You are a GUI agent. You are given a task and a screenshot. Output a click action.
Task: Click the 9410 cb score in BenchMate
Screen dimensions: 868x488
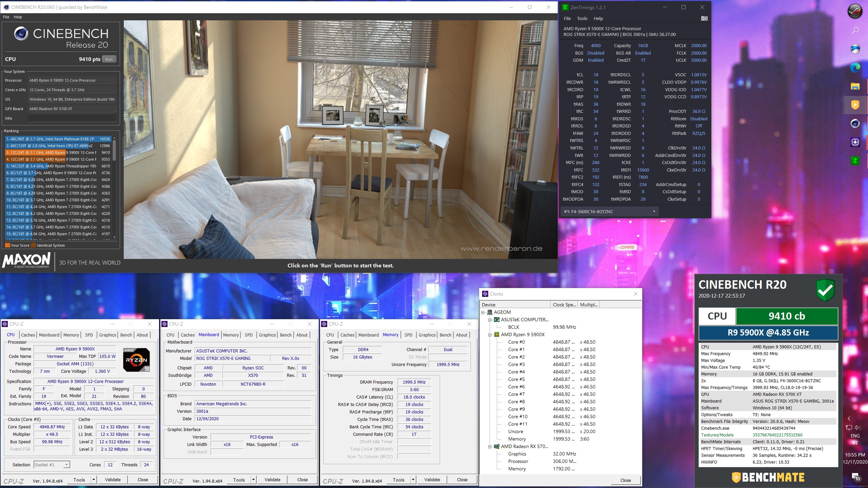(x=786, y=316)
